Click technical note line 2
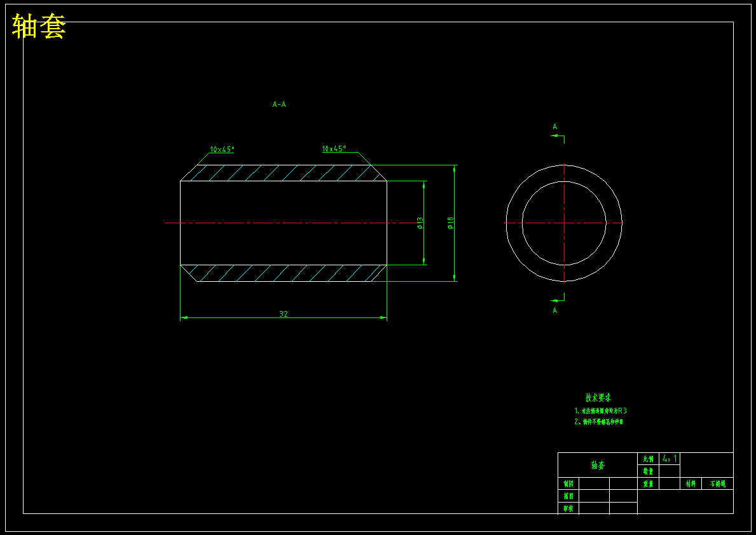 [599, 422]
